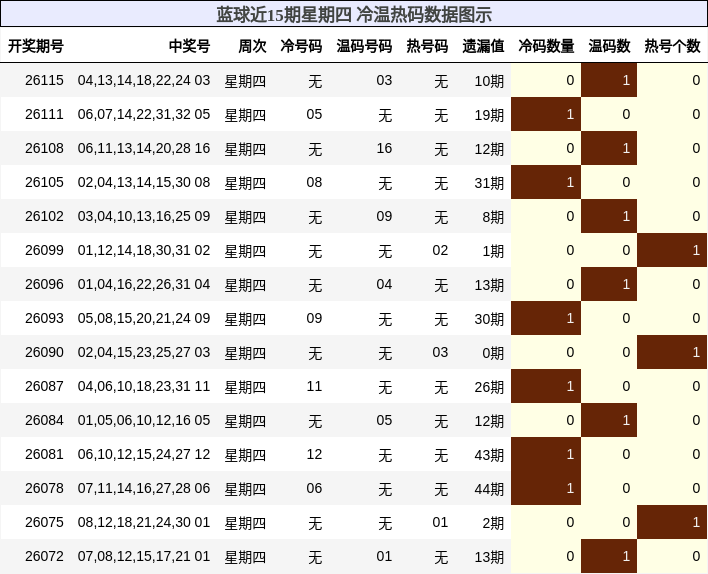Click winning numbers 07,08,12,15,17,21 01
This screenshot has width=708, height=574.
tap(144, 556)
